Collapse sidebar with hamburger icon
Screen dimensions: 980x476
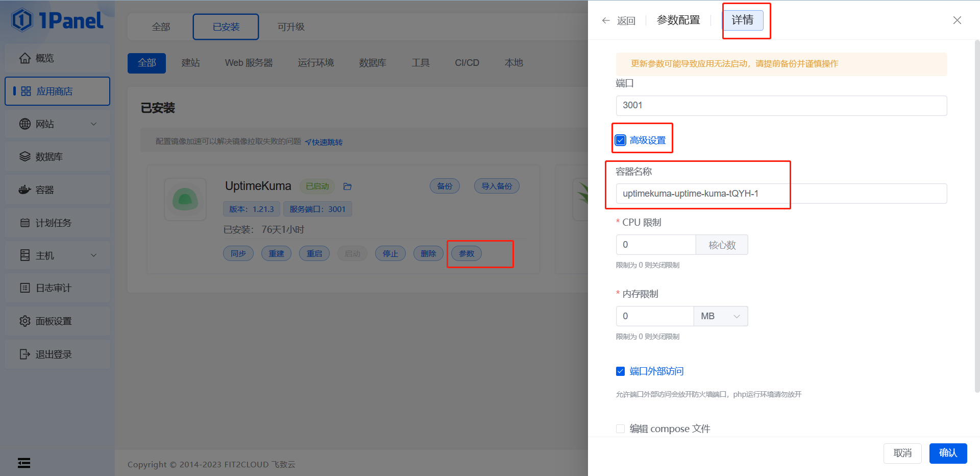coord(24,463)
